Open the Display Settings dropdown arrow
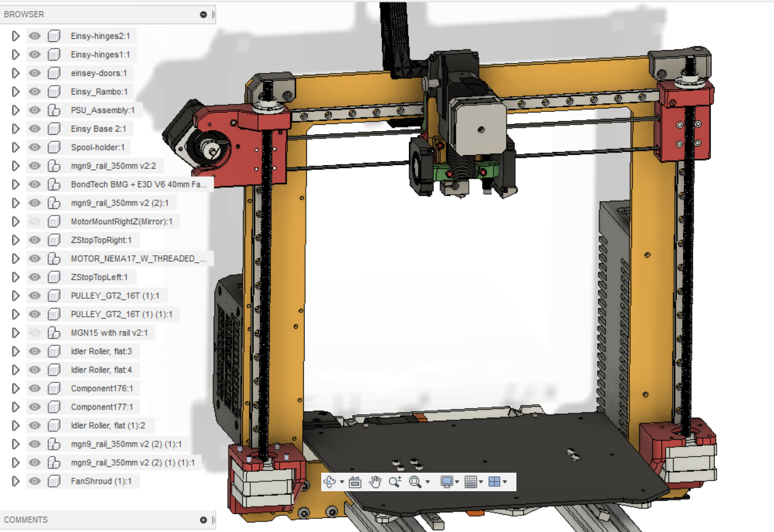 pyautogui.click(x=457, y=483)
